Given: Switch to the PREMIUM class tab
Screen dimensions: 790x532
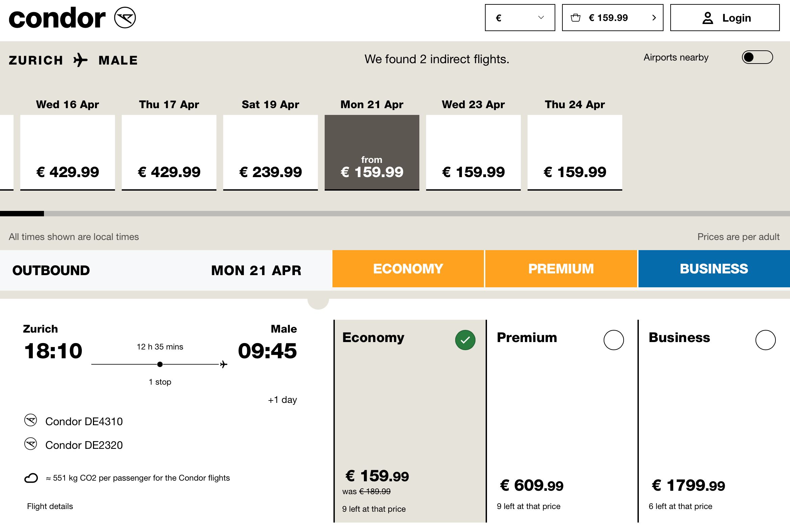Looking at the screenshot, I should 561,269.
